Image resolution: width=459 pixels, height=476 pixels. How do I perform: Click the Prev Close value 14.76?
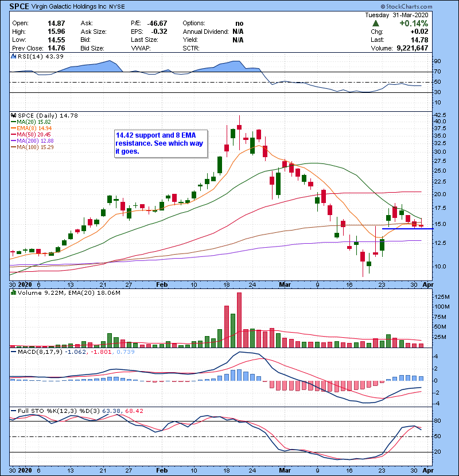[56, 48]
